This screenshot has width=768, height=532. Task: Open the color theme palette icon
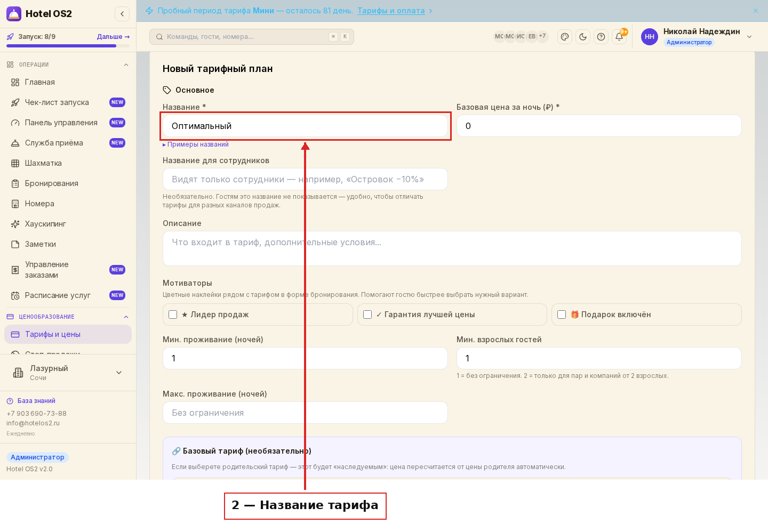tap(565, 37)
